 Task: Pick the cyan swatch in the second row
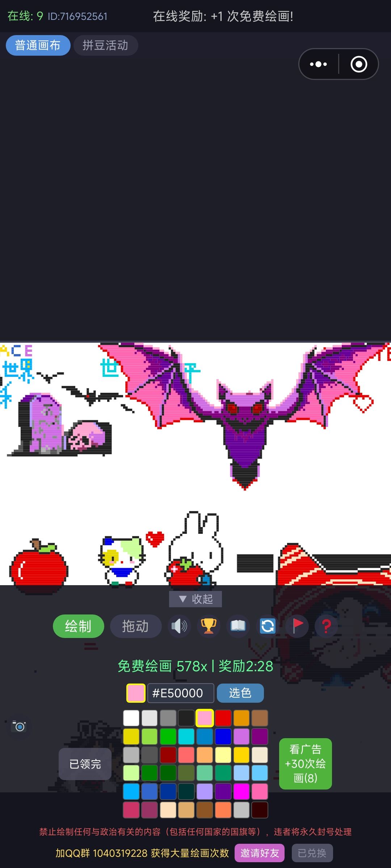(x=186, y=736)
